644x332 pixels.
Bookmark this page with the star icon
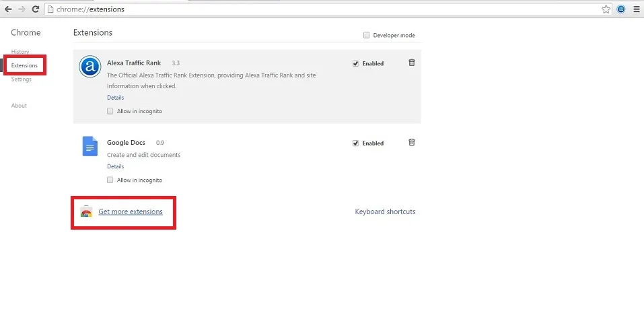click(x=606, y=9)
